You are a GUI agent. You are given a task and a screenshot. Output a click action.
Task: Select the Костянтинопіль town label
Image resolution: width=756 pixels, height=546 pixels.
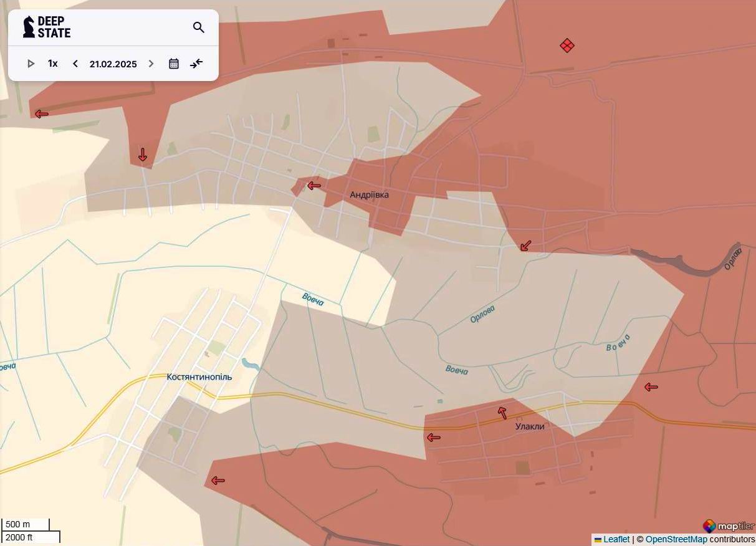(x=200, y=376)
